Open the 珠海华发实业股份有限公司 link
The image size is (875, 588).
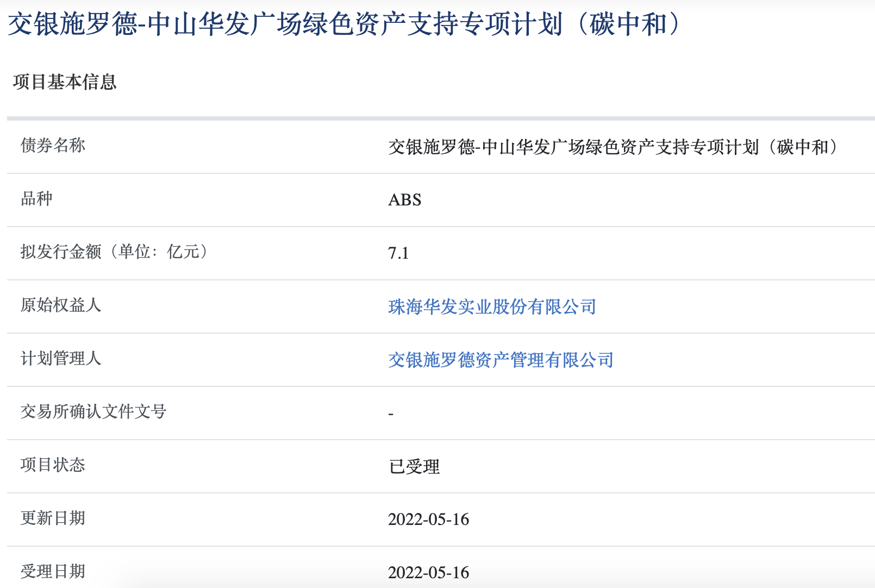pyautogui.click(x=492, y=306)
